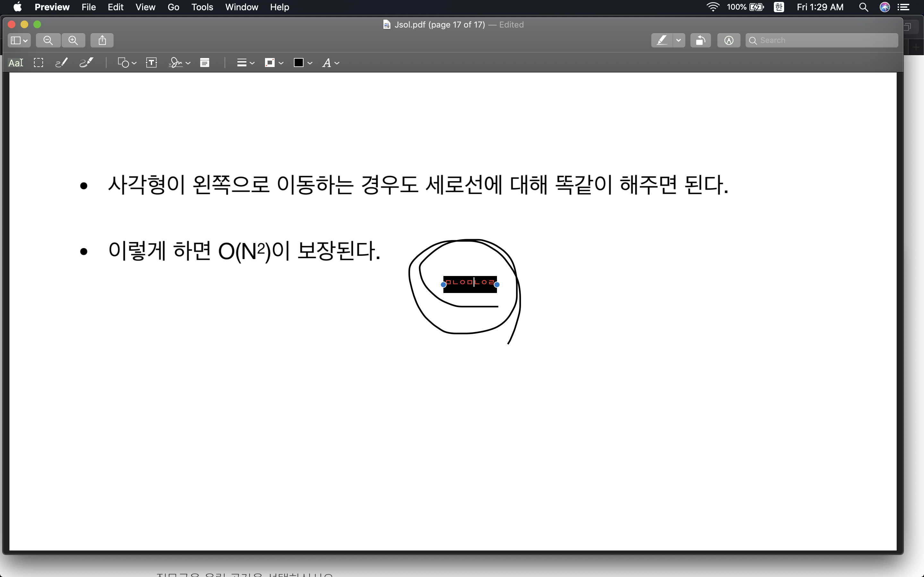Select the Rectangular Selection tool
This screenshot has width=924, height=577.
pyautogui.click(x=38, y=63)
